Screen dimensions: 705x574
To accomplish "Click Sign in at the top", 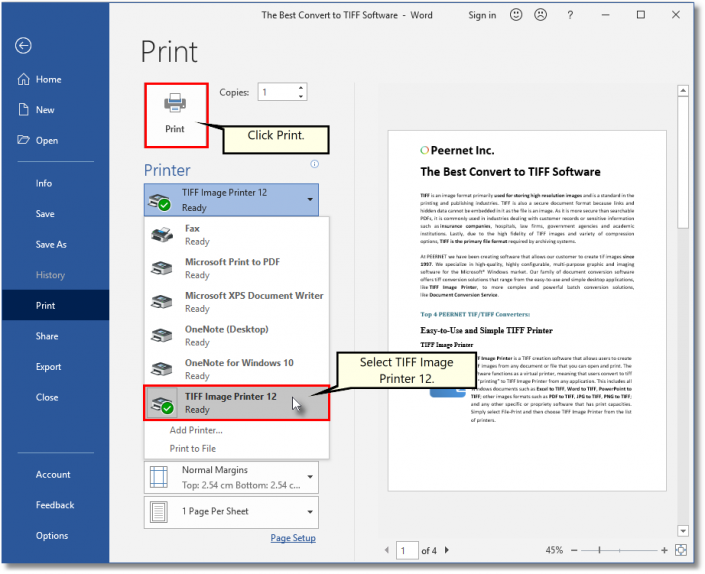I will point(482,15).
